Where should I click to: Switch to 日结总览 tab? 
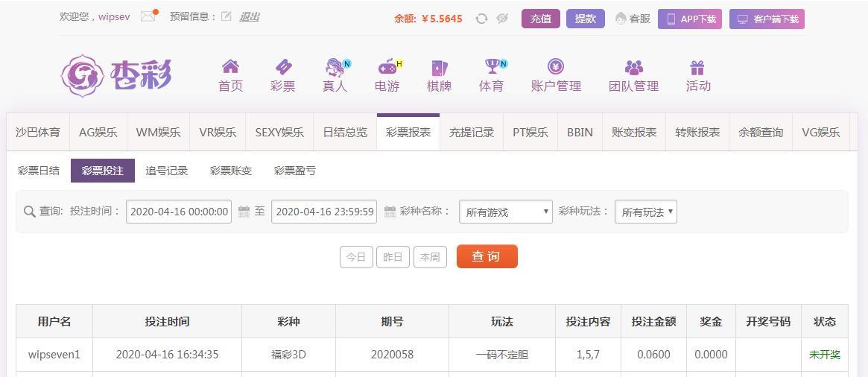coord(345,133)
